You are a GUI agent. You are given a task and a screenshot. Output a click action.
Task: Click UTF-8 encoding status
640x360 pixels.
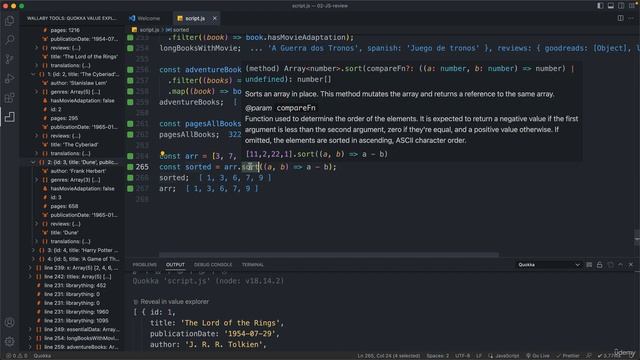462,356
